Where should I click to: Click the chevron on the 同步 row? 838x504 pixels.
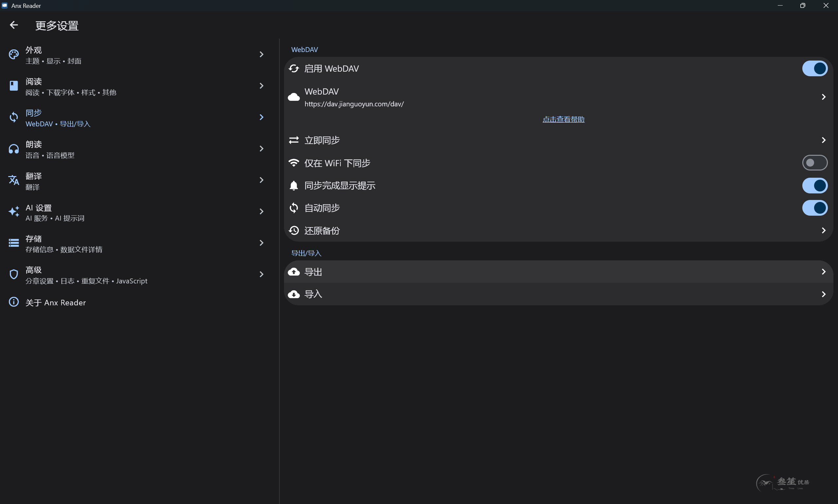[x=261, y=117]
